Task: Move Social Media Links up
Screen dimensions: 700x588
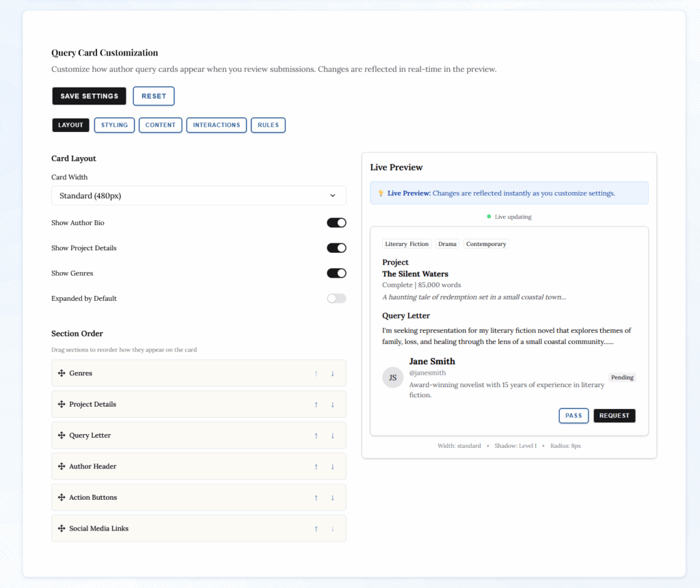Action: 316,529
